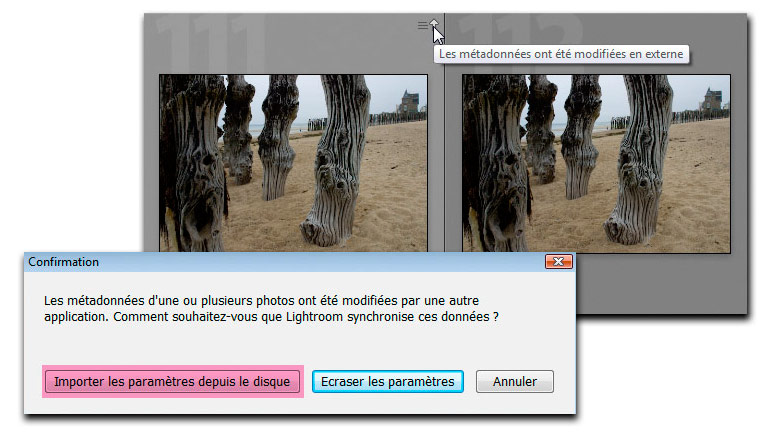Click the metadata lines badge on thumbnail 111
The height and width of the screenshot is (433, 766).
point(423,25)
